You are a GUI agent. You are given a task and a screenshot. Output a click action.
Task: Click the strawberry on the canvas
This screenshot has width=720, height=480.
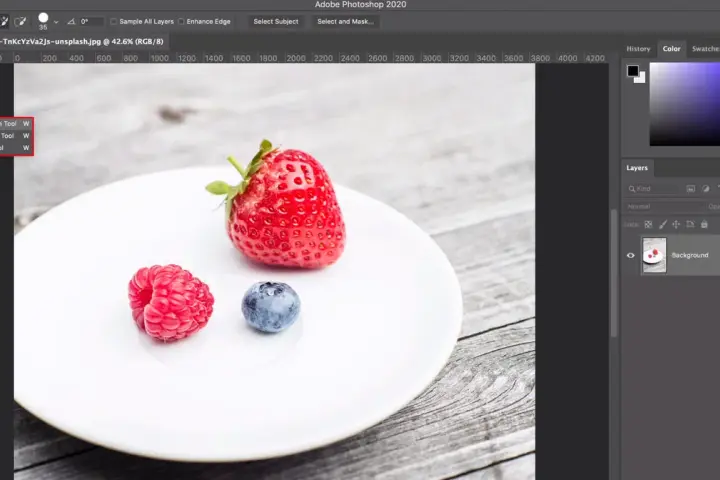285,207
